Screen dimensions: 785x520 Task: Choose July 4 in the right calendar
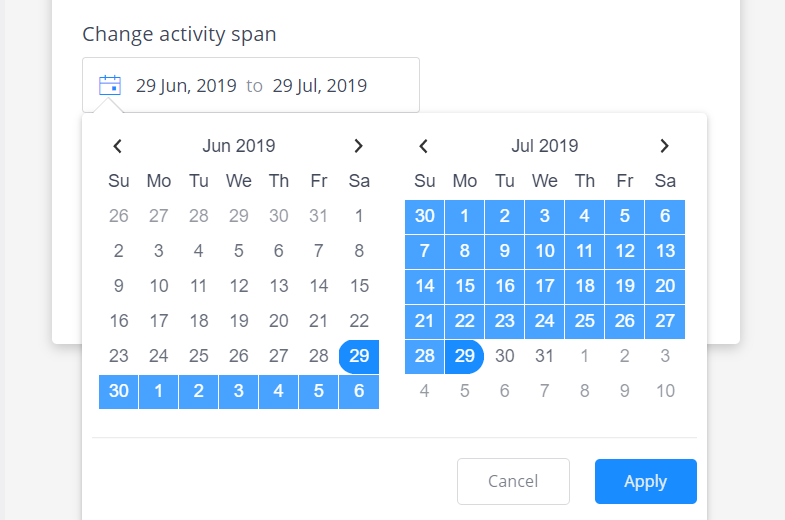pos(585,216)
